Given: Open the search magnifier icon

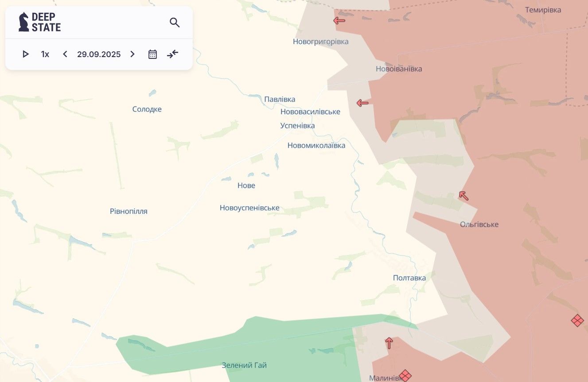Looking at the screenshot, I should click(x=175, y=23).
